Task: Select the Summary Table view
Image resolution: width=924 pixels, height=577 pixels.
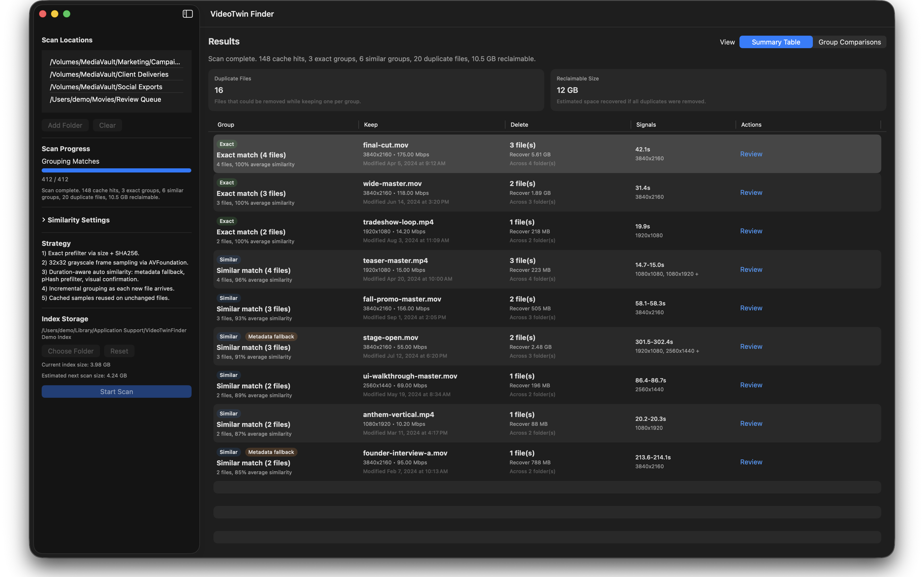Action: coord(775,42)
